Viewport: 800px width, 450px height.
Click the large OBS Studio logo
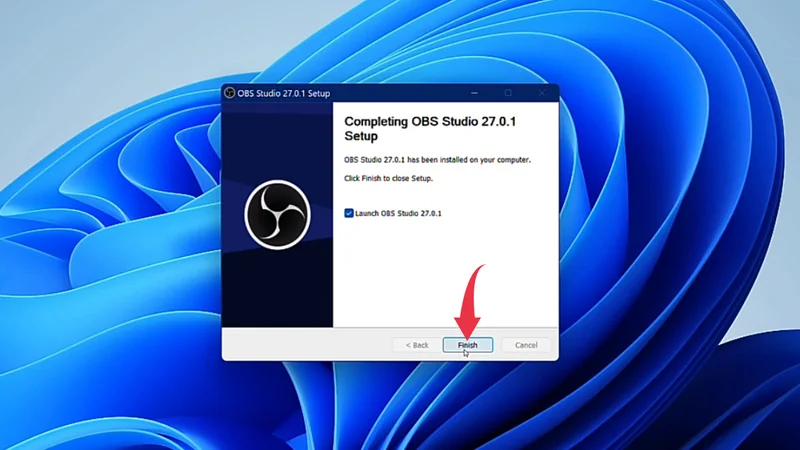[277, 213]
